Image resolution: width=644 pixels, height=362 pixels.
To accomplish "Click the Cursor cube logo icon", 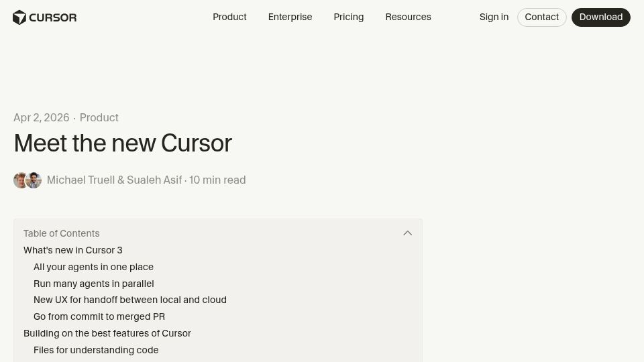I will tap(19, 17).
